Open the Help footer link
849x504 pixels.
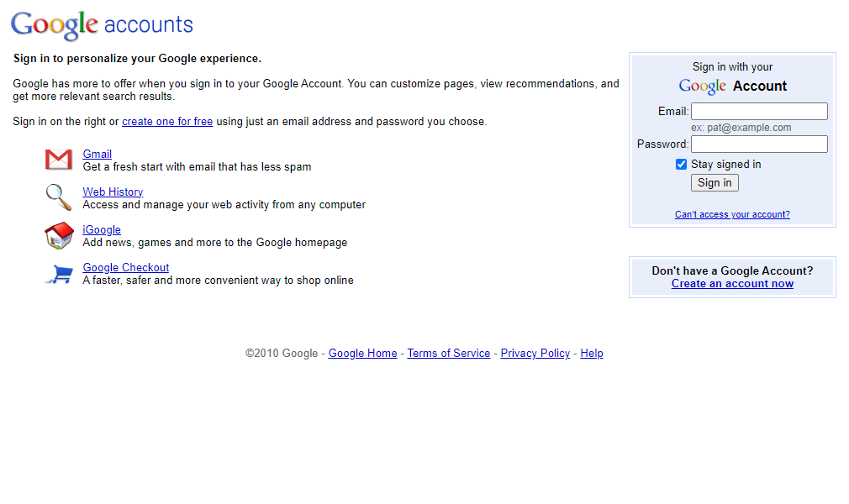coord(591,353)
